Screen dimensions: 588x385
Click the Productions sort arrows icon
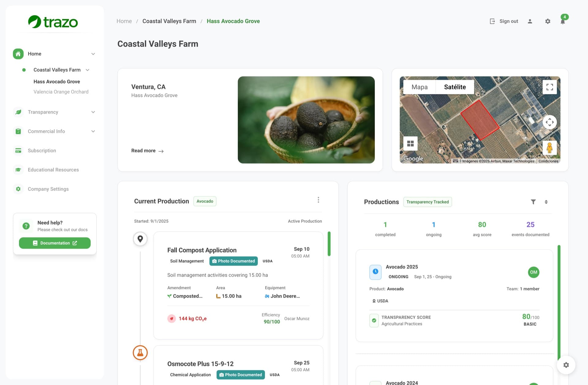[546, 202]
